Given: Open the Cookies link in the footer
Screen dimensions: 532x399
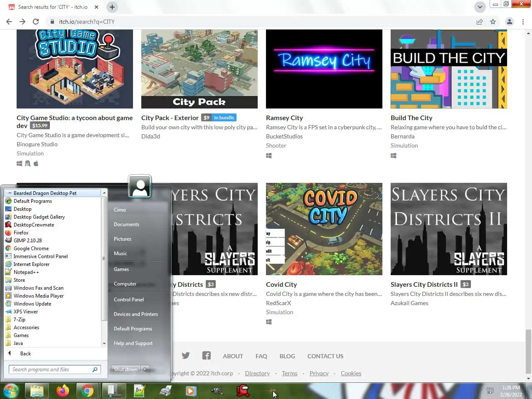Looking at the screenshot, I should coord(351,373).
